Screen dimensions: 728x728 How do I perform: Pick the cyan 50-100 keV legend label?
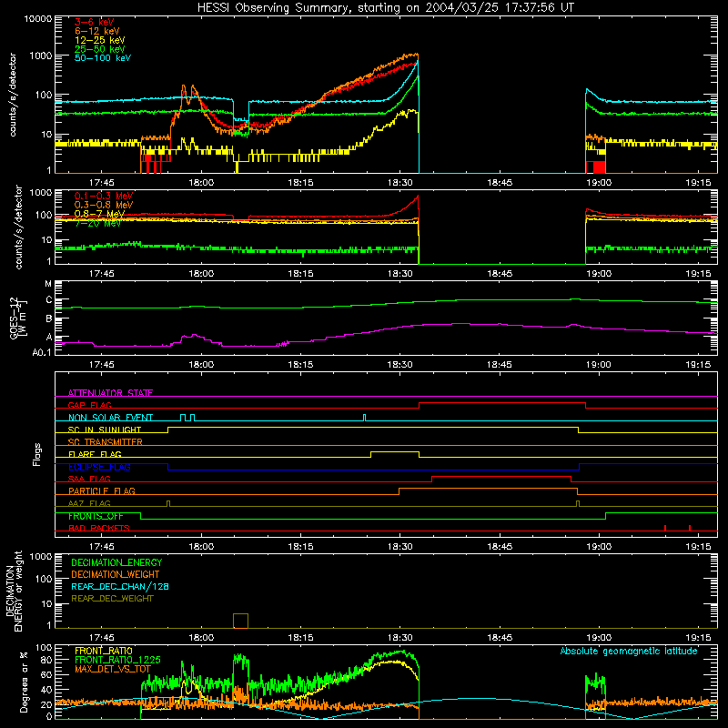pos(102,58)
